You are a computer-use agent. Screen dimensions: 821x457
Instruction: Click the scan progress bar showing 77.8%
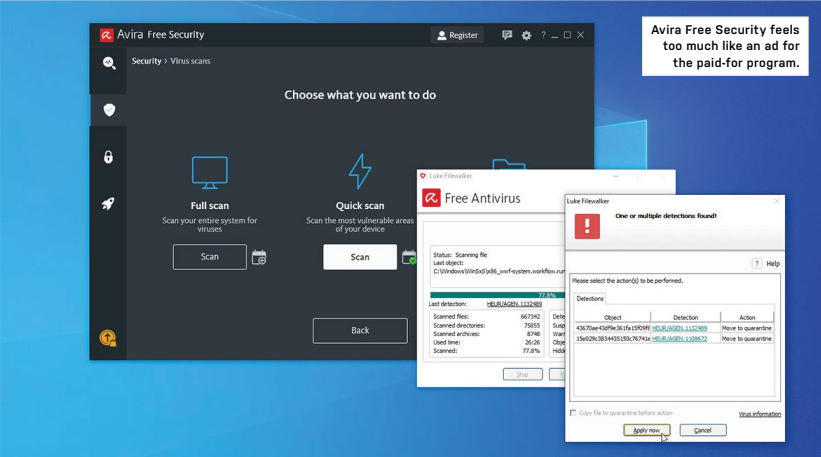497,295
